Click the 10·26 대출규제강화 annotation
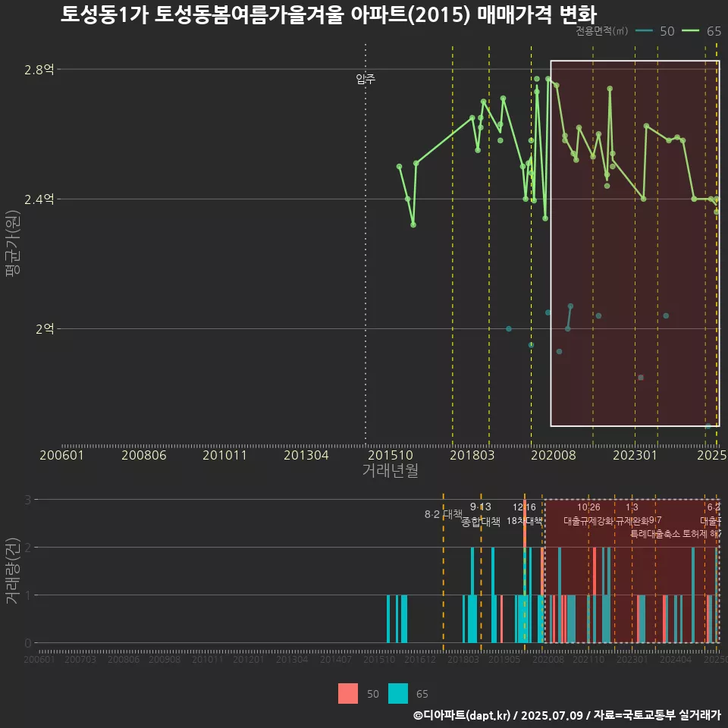 588,514
